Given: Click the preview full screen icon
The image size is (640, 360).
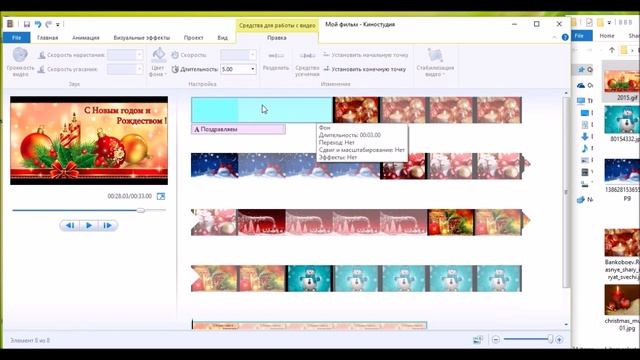Looking at the screenshot, I should (x=161, y=196).
